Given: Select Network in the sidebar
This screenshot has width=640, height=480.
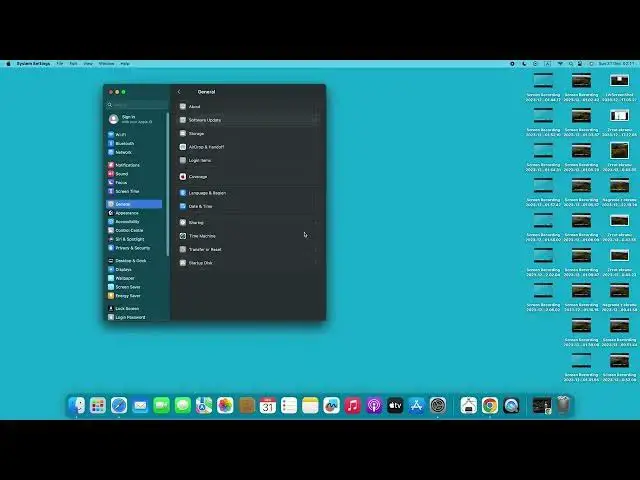Looking at the screenshot, I should pyautogui.click(x=120, y=152).
